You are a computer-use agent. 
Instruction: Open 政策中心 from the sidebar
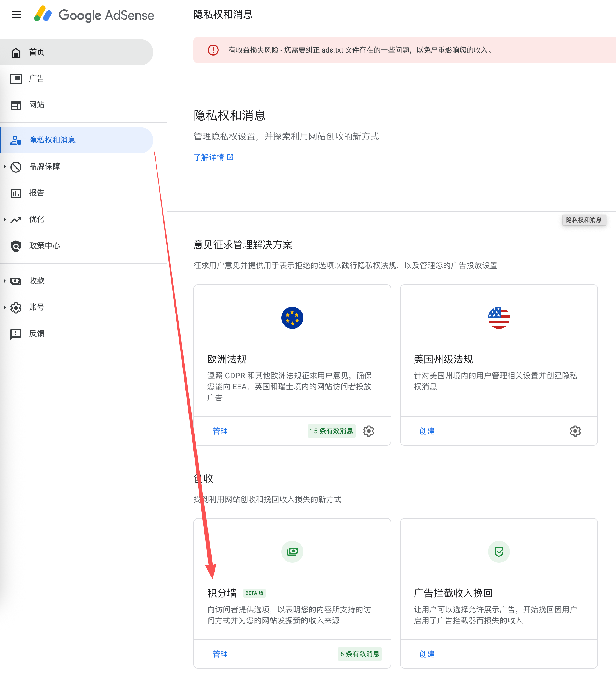point(76,245)
